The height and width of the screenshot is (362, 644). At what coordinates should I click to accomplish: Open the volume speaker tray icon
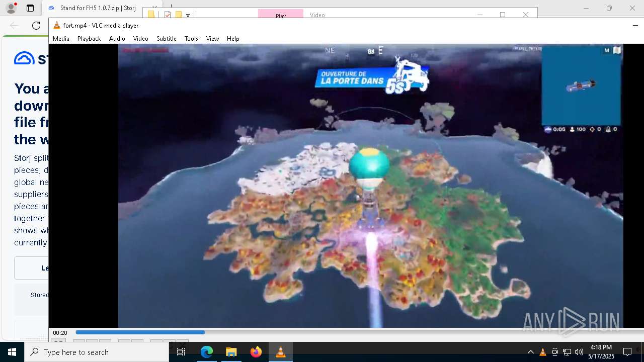[x=579, y=352]
